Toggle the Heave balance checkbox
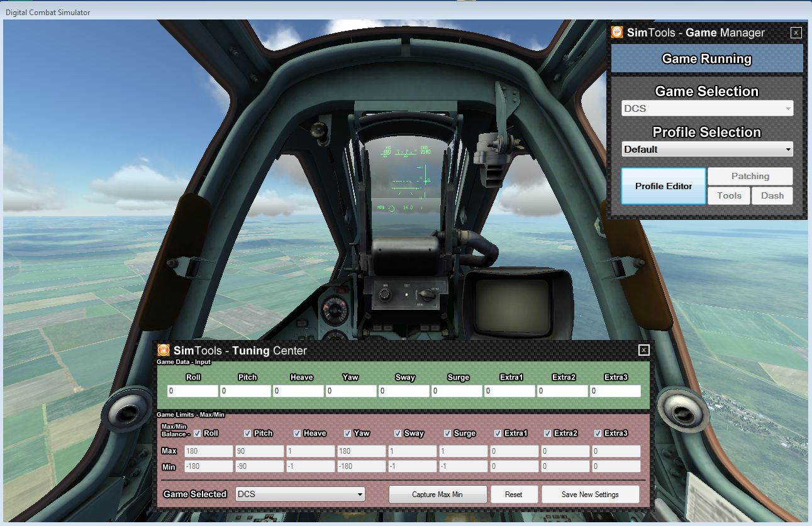This screenshot has width=812, height=526. click(298, 433)
